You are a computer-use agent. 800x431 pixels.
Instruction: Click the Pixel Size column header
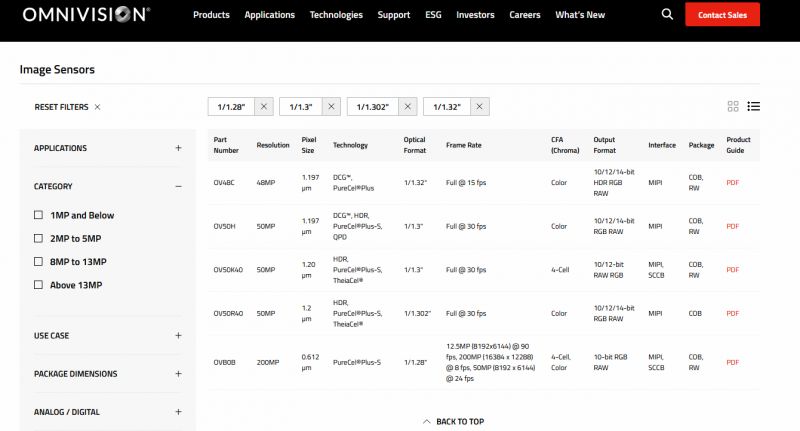[309, 145]
